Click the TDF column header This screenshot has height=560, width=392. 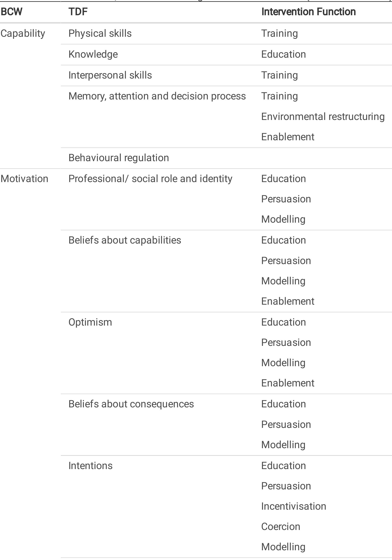click(x=78, y=12)
